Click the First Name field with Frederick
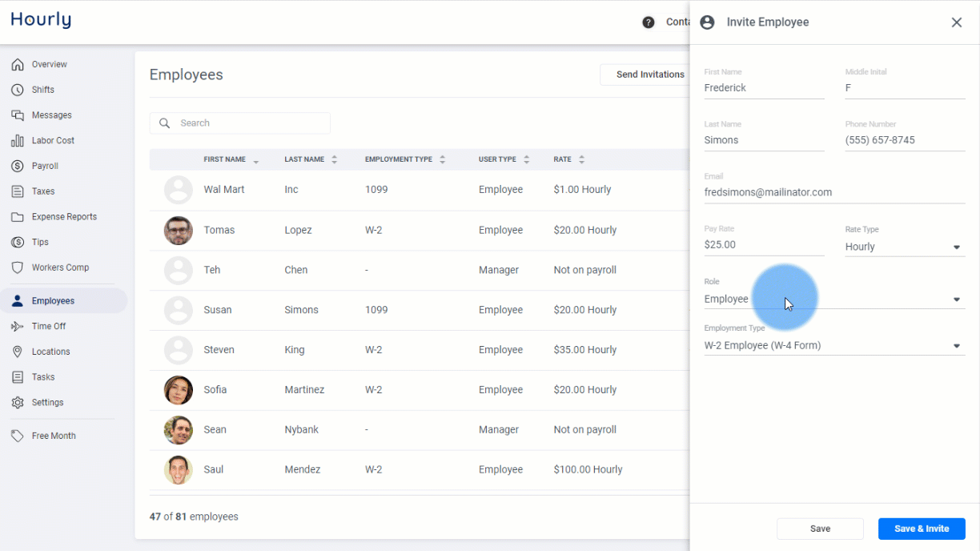The height and width of the screenshot is (551, 980). click(765, 88)
